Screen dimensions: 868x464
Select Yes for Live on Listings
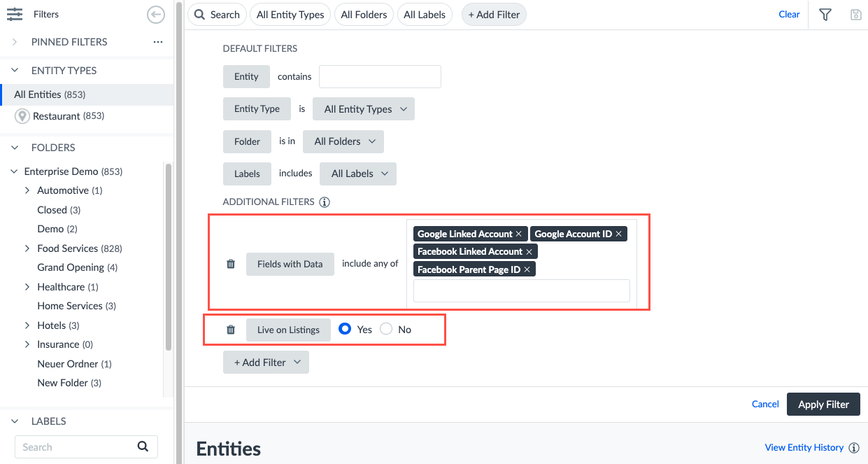pos(344,329)
